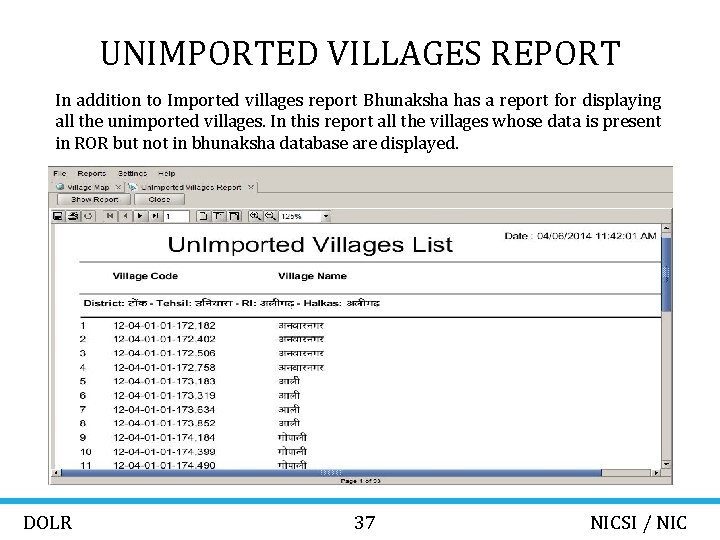Click the Unimported Villages Report tab icon
The height and width of the screenshot is (540, 720).
point(133,187)
